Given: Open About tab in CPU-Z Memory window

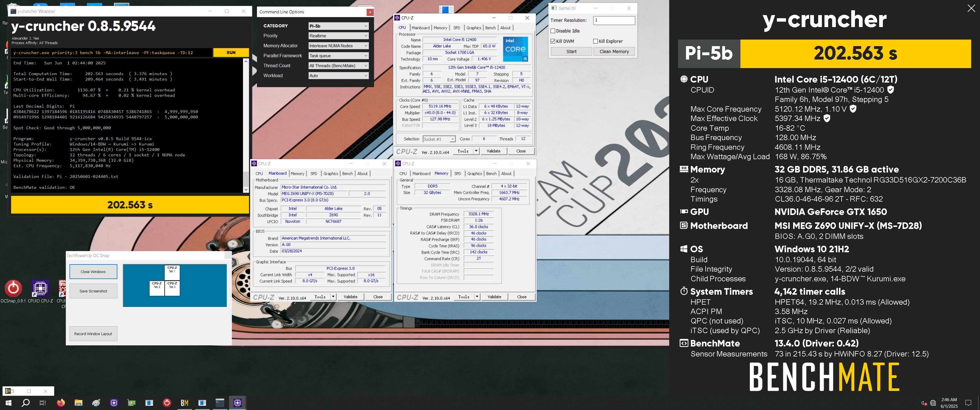Looking at the screenshot, I should [506, 173].
